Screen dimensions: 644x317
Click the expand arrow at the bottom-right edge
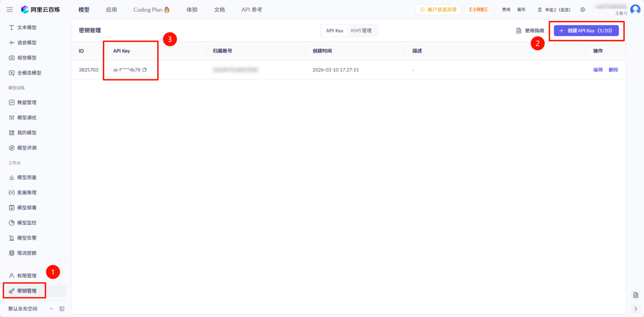[x=635, y=308]
